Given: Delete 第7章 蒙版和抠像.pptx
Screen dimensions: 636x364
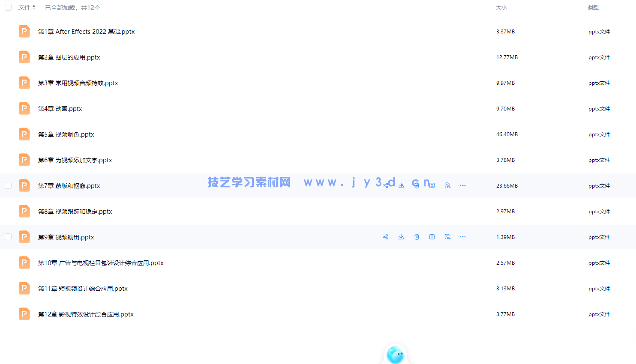Looking at the screenshot, I should click(416, 185).
